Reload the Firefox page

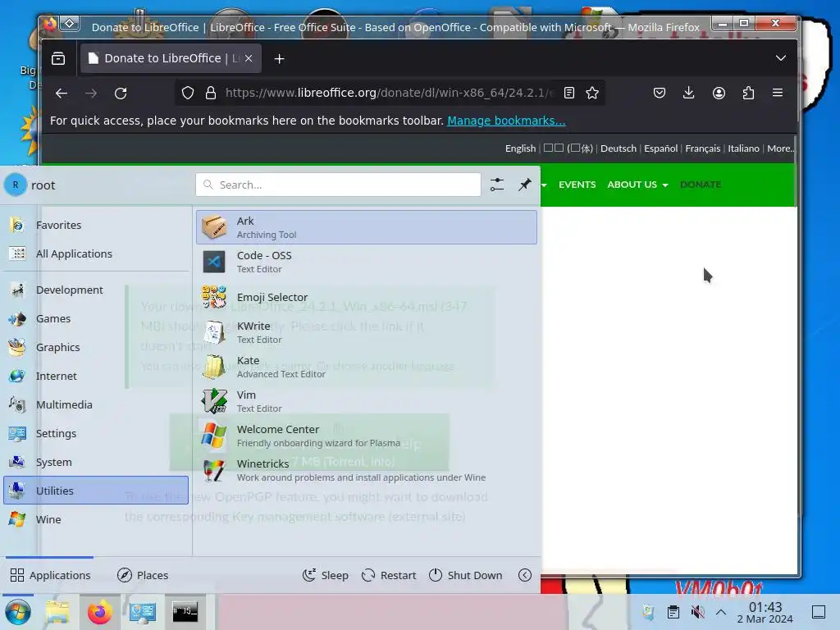(121, 94)
